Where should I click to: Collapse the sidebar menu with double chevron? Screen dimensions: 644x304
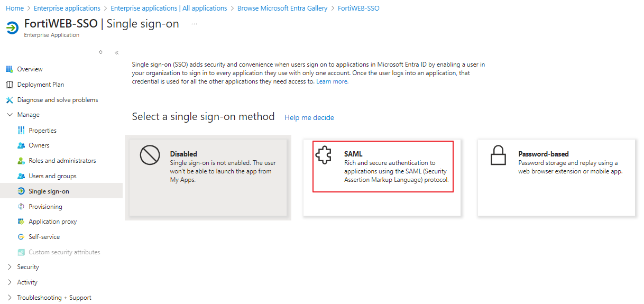(116, 52)
